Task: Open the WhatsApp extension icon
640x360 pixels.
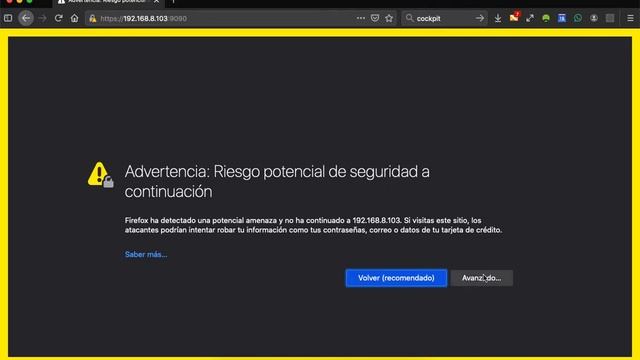Action: [578, 18]
